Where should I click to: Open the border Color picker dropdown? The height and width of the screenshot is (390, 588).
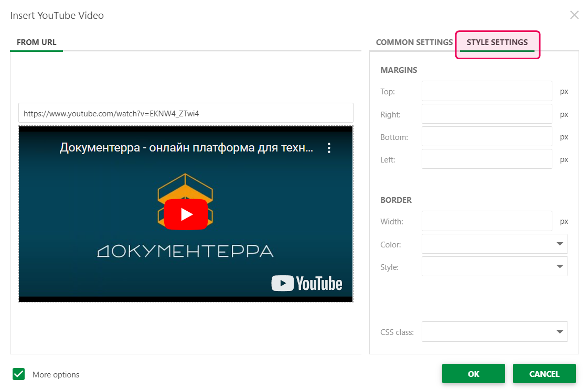click(495, 244)
